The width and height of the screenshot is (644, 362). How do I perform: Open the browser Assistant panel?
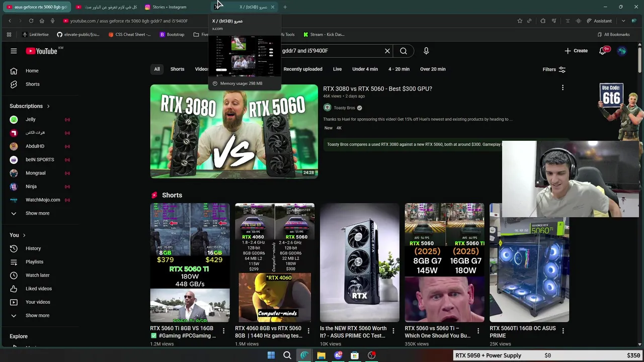tap(599, 21)
